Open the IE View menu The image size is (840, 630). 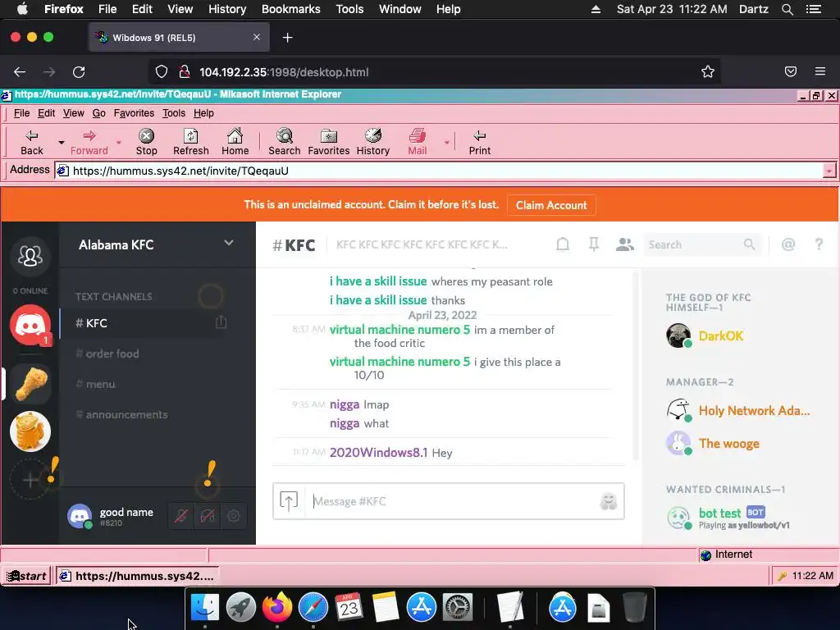(73, 113)
